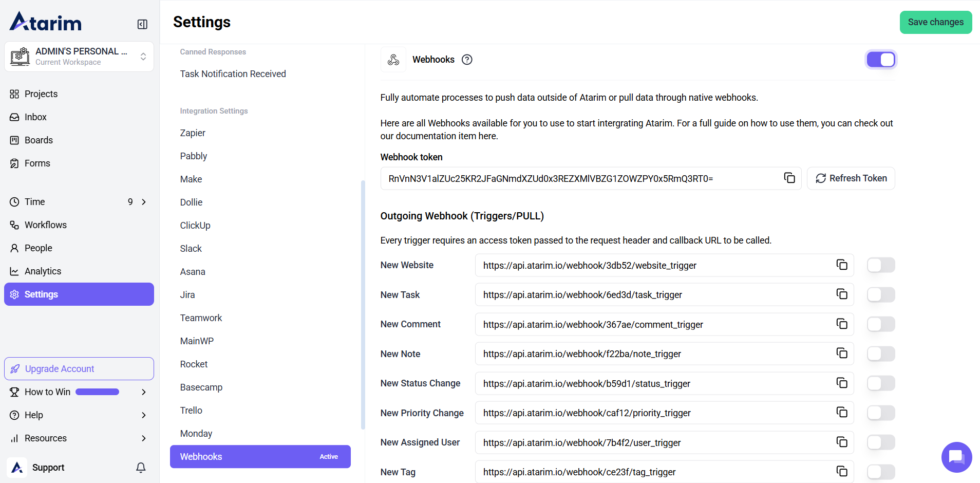Collapse the sidebar with the panel icon
This screenshot has width=980, height=483.
[142, 24]
